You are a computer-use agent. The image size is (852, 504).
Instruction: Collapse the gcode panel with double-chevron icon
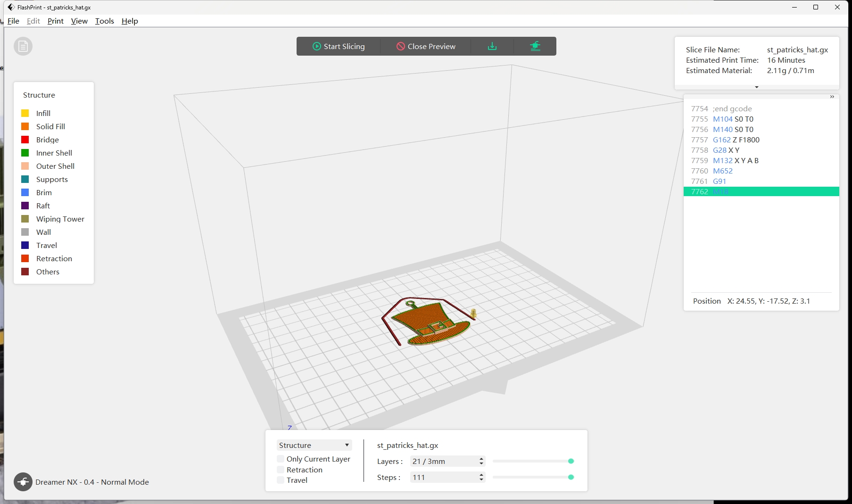coord(832,97)
